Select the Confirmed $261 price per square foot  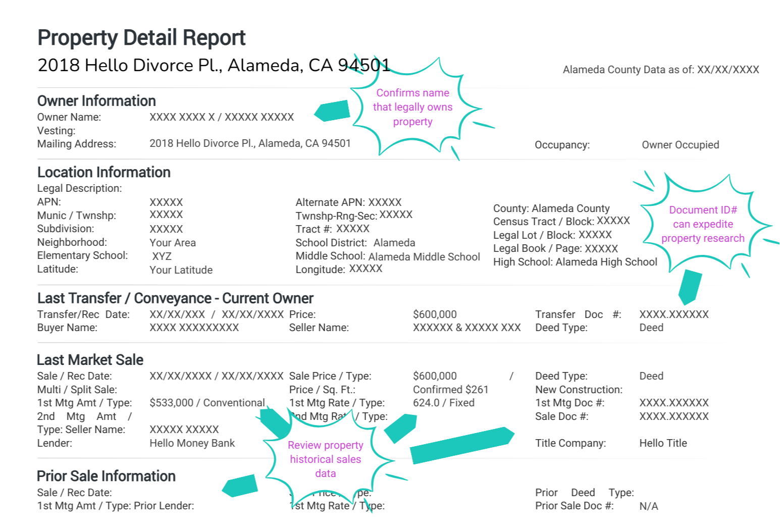(x=450, y=389)
